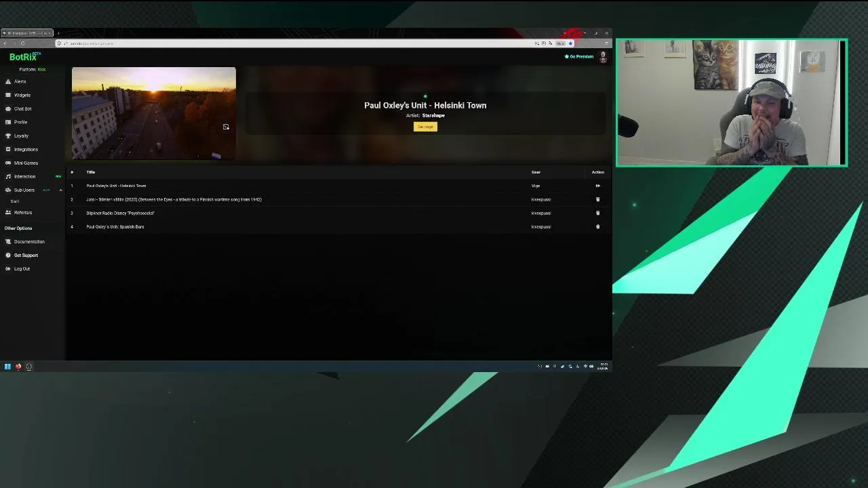Click the Action column header
This screenshot has height=488, width=868.
coord(597,172)
